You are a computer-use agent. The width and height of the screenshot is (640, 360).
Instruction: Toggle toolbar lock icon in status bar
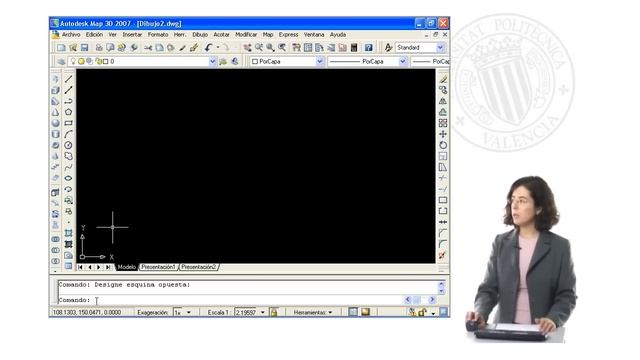point(422,313)
